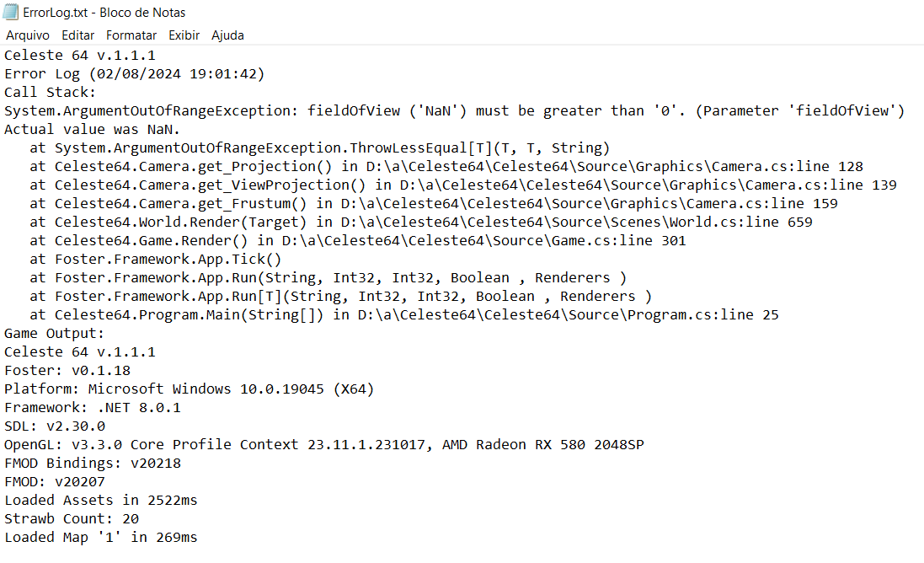Click the World.Render stack trace line

pyautogui.click(x=421, y=223)
